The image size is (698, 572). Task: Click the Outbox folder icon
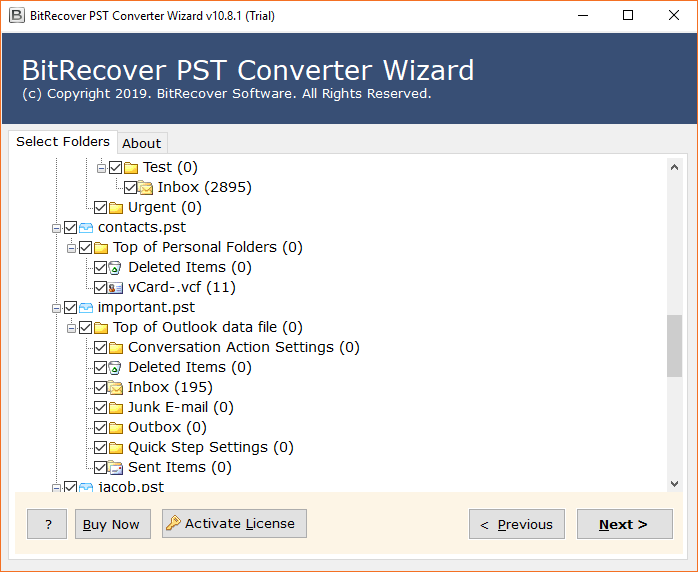pyautogui.click(x=116, y=428)
